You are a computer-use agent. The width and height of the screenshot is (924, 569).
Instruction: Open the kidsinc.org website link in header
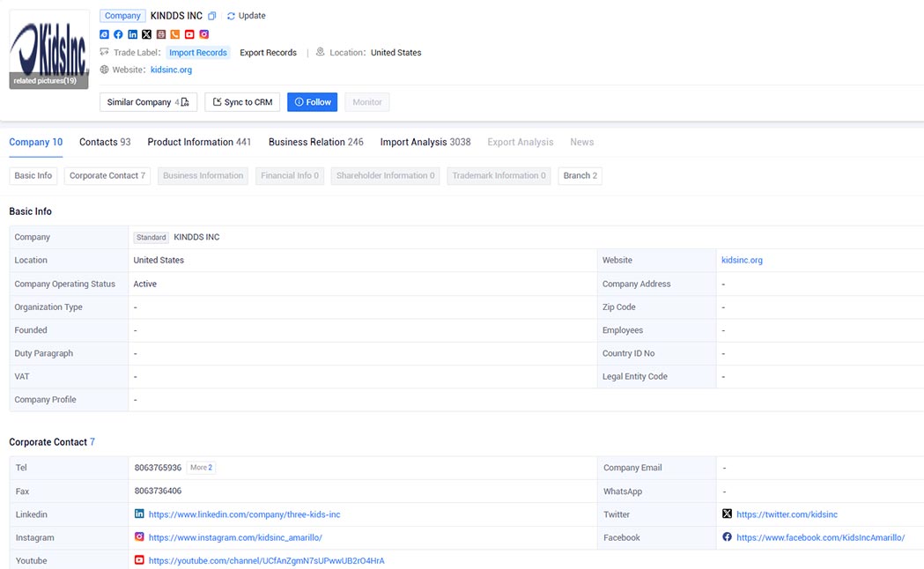pos(171,70)
